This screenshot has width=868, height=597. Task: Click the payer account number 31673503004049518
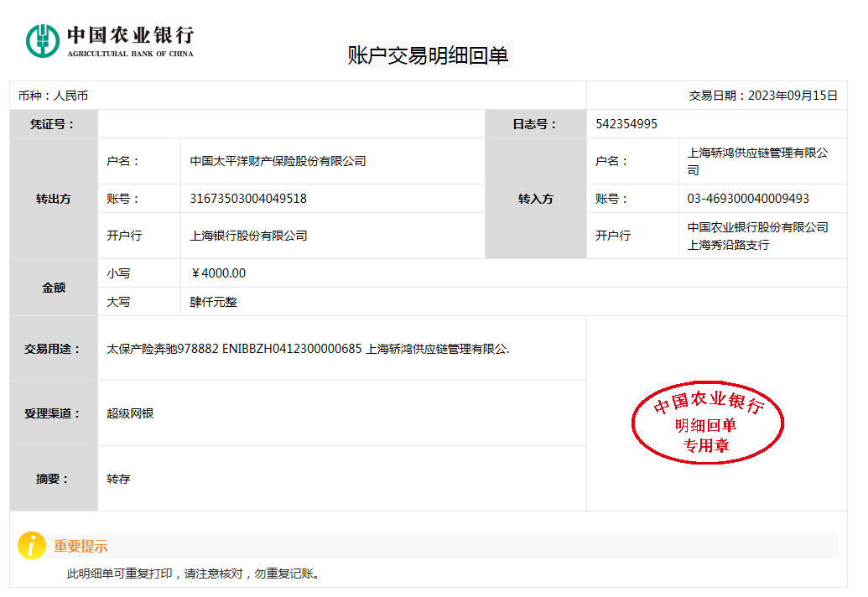coord(248,199)
